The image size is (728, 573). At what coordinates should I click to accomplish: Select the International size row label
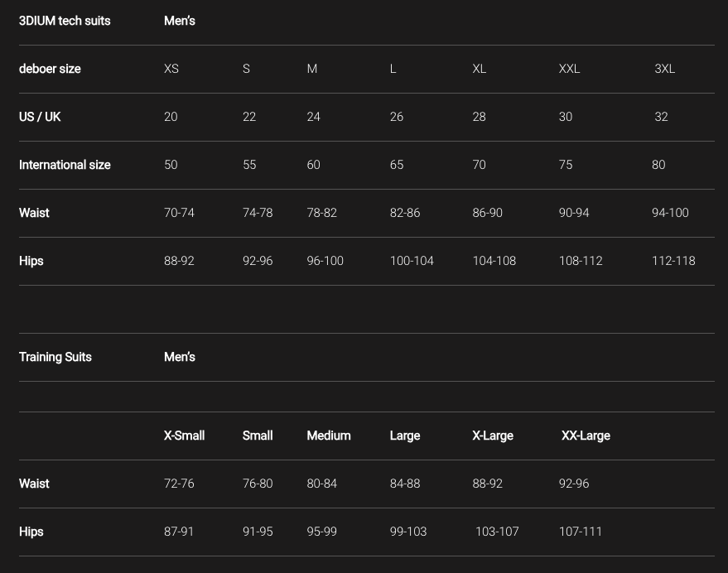(x=65, y=165)
